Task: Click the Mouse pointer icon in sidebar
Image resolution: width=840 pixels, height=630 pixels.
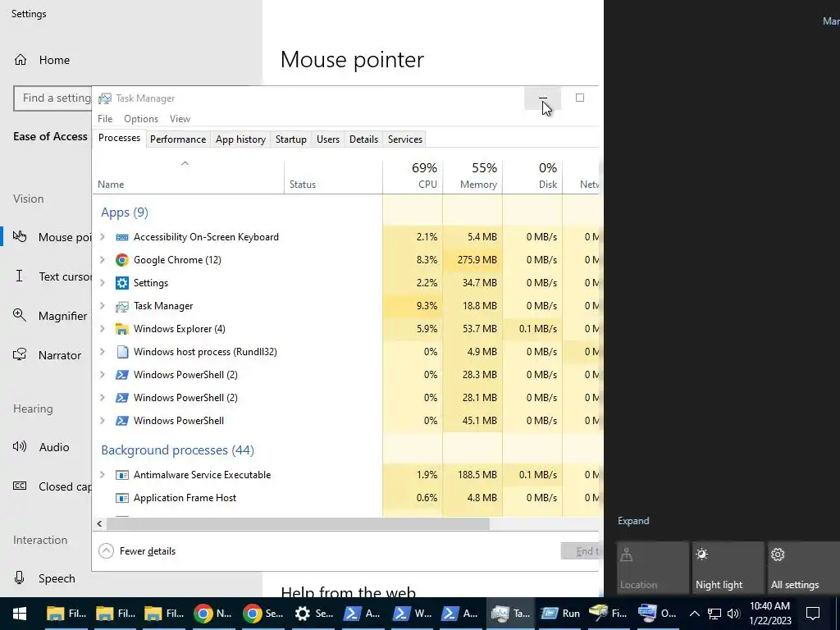Action: tap(20, 235)
